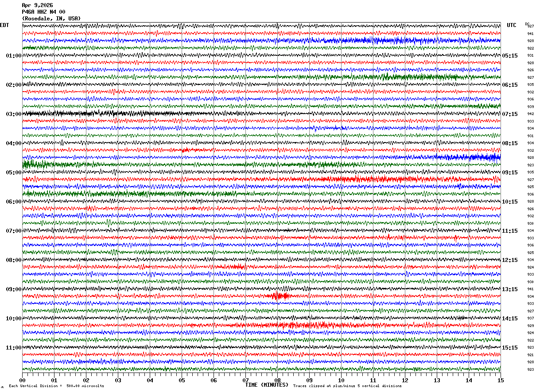This screenshot has height=392, width=536.
Task: Click the DC column header above offsets
Action: pos(527,24)
